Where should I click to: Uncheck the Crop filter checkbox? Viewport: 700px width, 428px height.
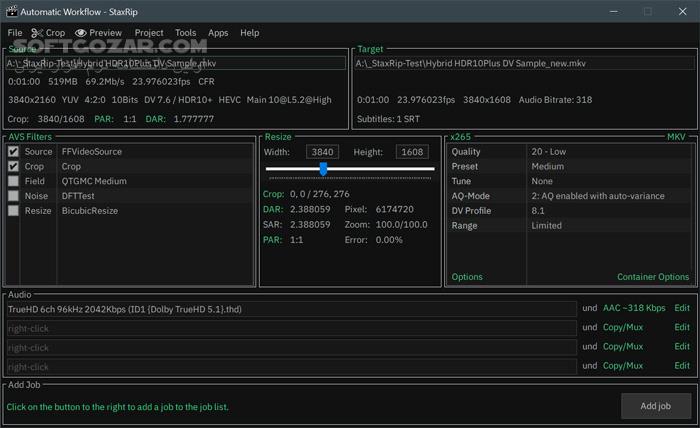point(14,167)
